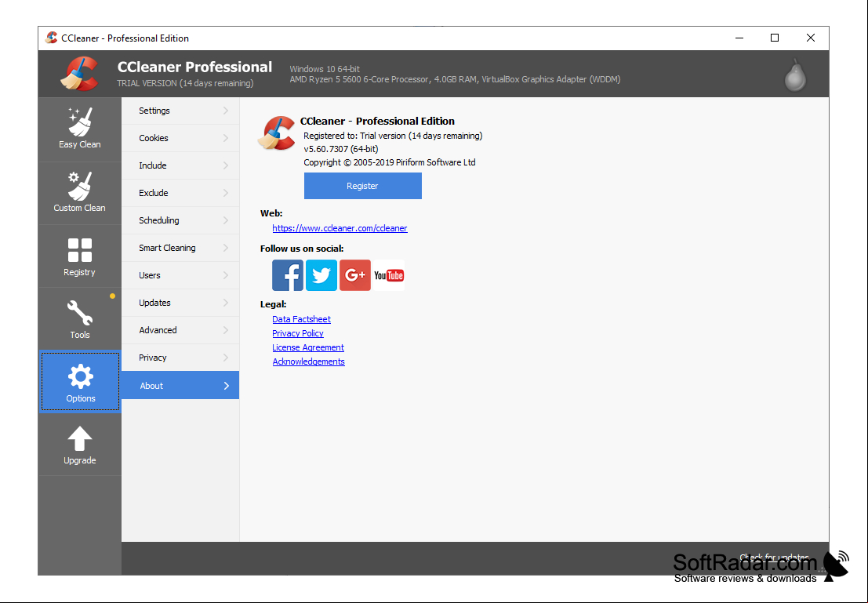Open the Acknowledgements link
Screen dimensions: 868x603
tap(308, 361)
